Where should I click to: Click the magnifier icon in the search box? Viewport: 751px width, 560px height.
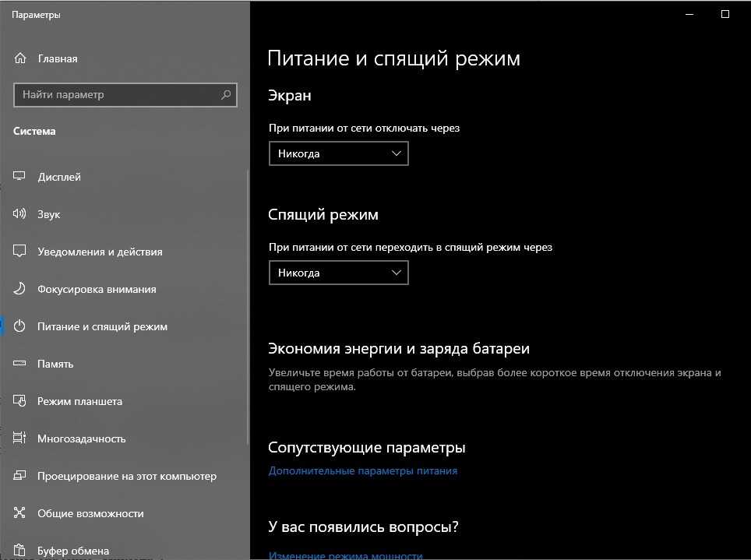[x=226, y=95]
